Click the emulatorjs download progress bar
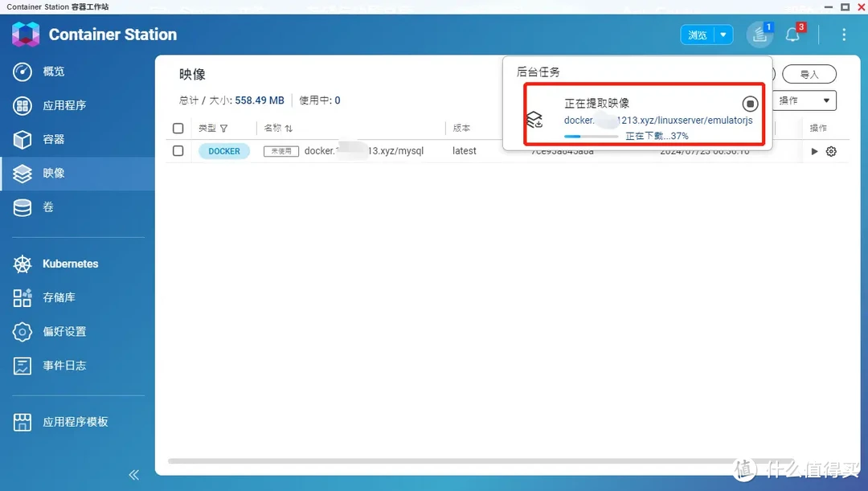Image resolution: width=868 pixels, height=491 pixels. pos(591,136)
